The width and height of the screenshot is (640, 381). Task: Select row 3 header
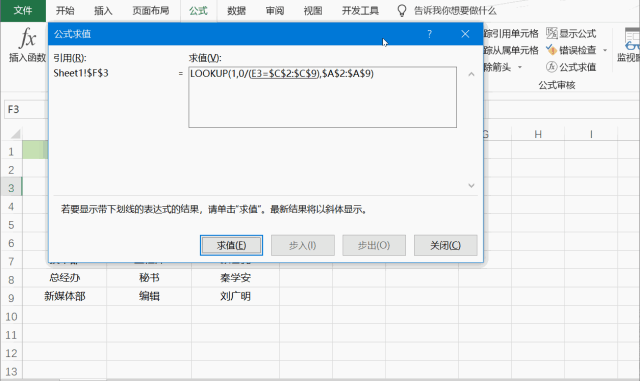tap(11, 188)
